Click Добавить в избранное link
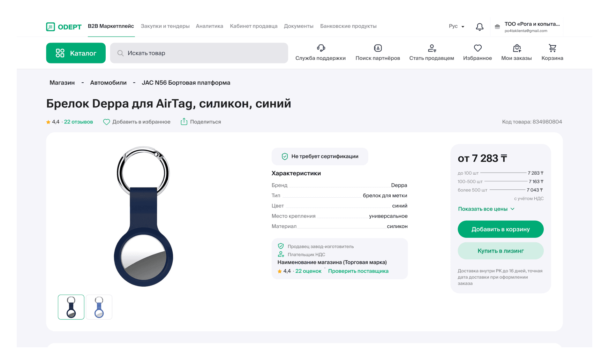Viewport: 609px width, 364px height. click(x=141, y=122)
